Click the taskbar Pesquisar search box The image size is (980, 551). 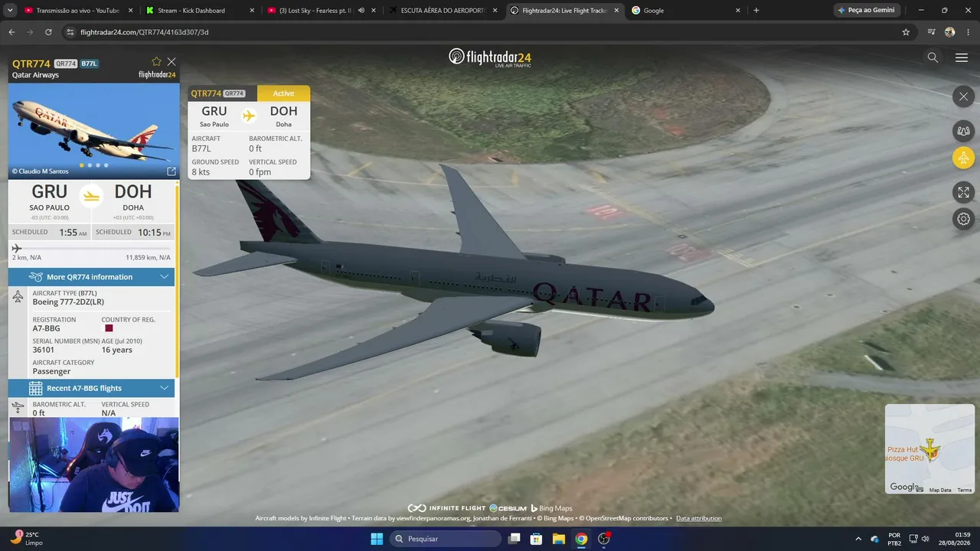click(446, 539)
